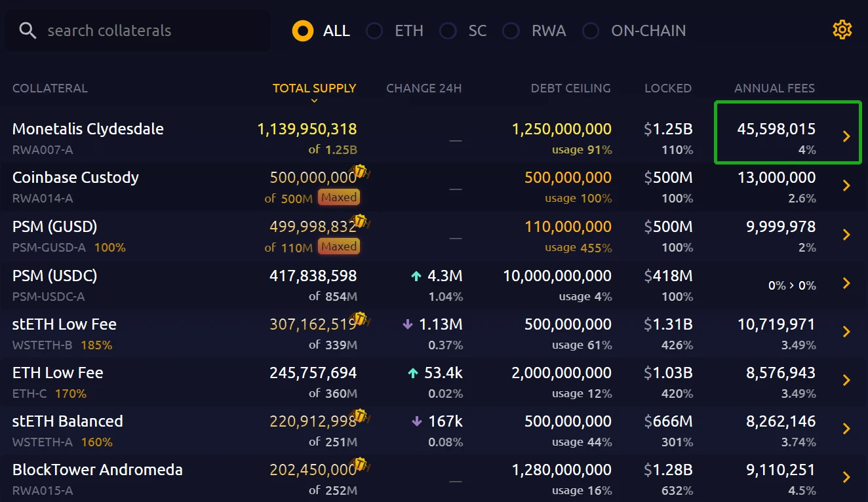Sort by the TOTAL SUPPLY column header
The width and height of the screenshot is (868, 502).
click(x=314, y=88)
